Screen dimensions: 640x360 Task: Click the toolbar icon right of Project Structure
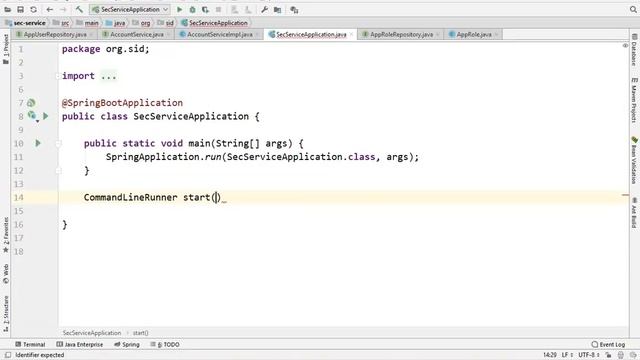(x=294, y=9)
